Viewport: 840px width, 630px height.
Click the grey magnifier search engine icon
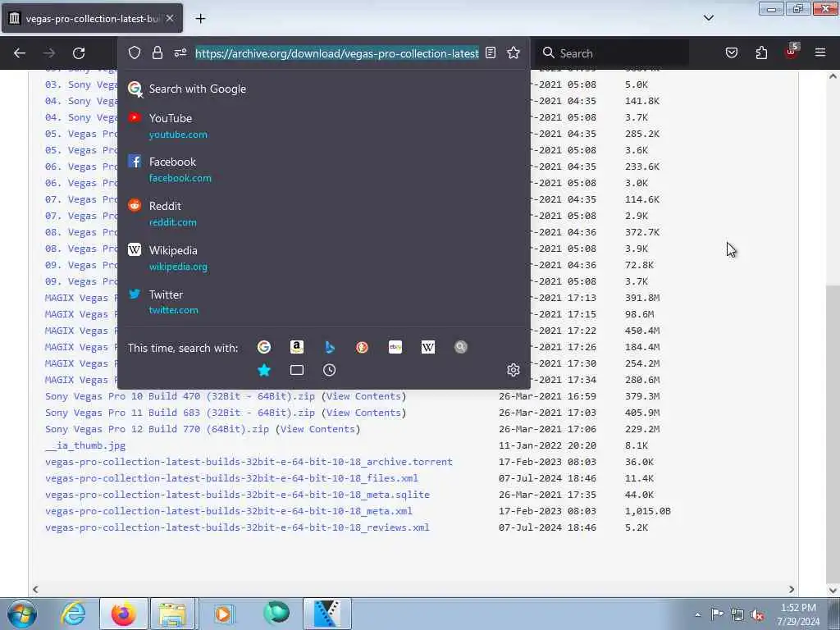point(461,347)
